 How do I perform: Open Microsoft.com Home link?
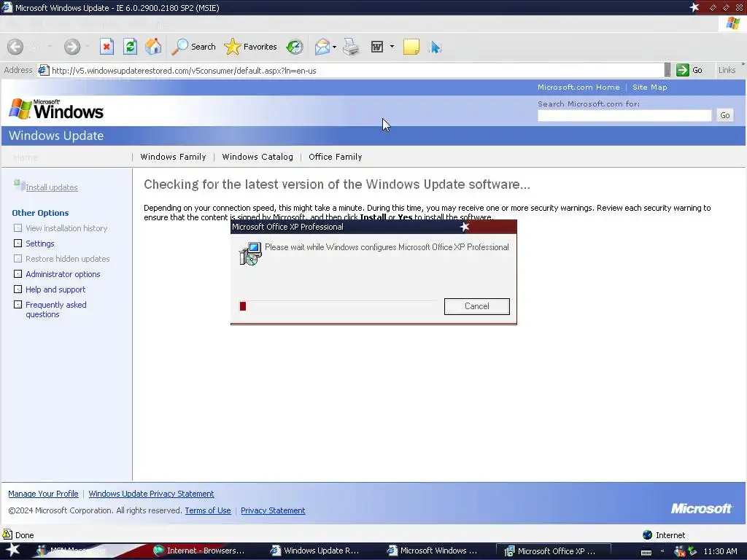click(578, 87)
